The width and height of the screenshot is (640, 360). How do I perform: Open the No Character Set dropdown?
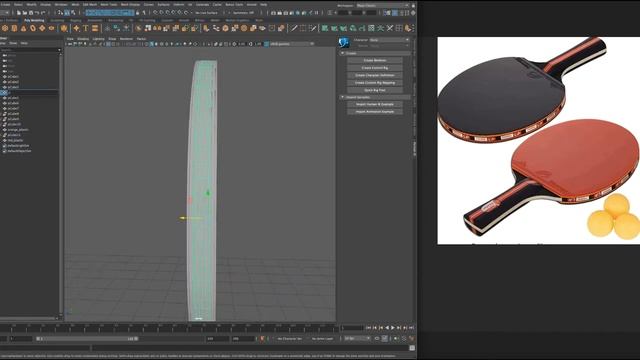[290, 338]
